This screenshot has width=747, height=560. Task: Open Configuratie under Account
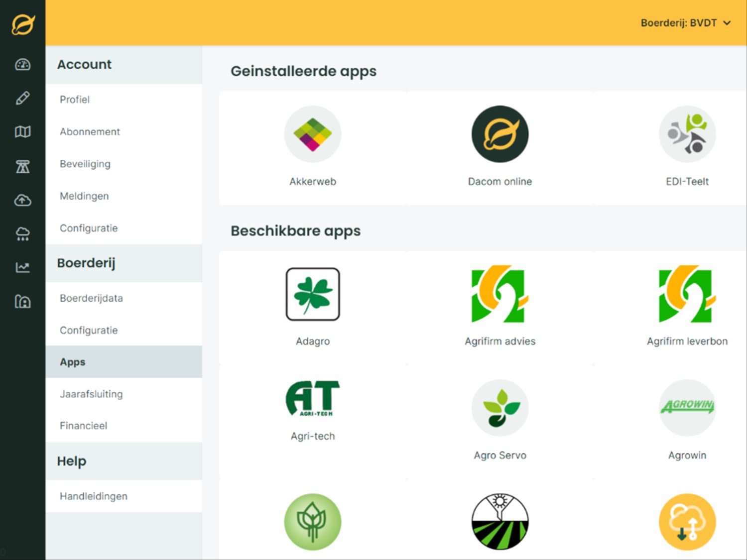point(124,228)
